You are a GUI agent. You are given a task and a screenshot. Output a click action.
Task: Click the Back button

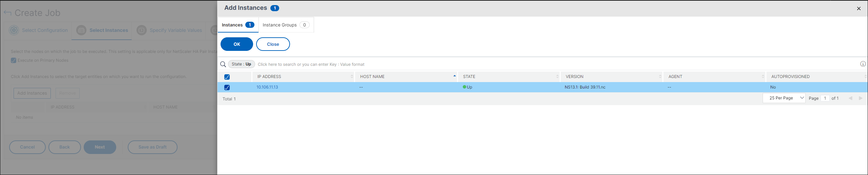[x=65, y=147]
